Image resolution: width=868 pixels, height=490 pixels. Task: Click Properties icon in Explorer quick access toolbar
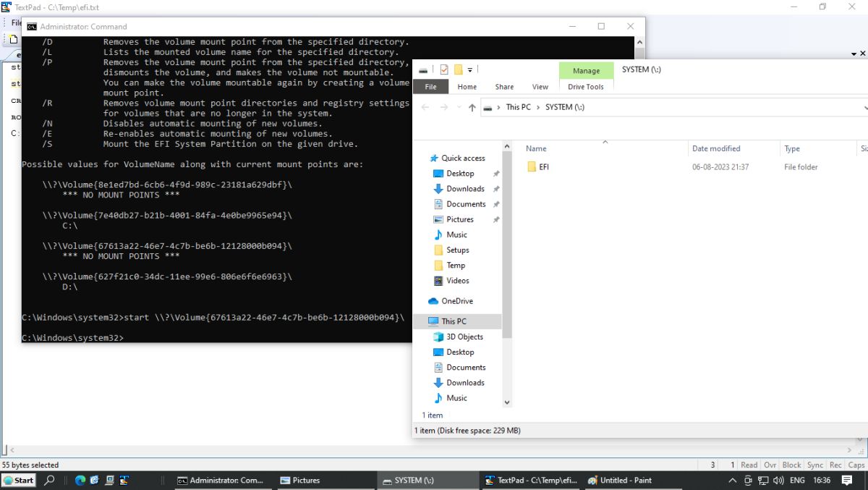pos(444,69)
